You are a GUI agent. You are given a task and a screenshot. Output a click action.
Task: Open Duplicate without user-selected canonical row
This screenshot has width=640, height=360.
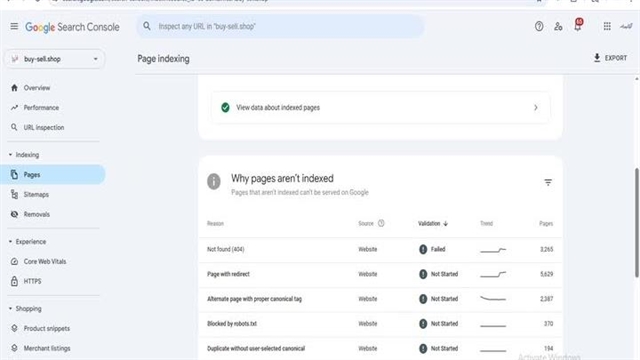pyautogui.click(x=380, y=349)
